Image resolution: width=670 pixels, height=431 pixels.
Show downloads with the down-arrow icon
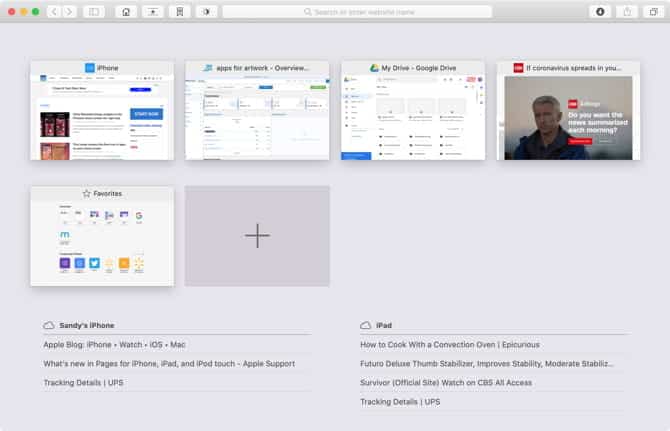click(600, 12)
